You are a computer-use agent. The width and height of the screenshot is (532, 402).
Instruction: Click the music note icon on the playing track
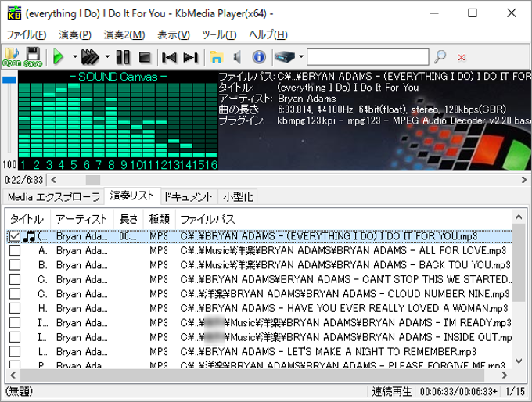(x=29, y=236)
